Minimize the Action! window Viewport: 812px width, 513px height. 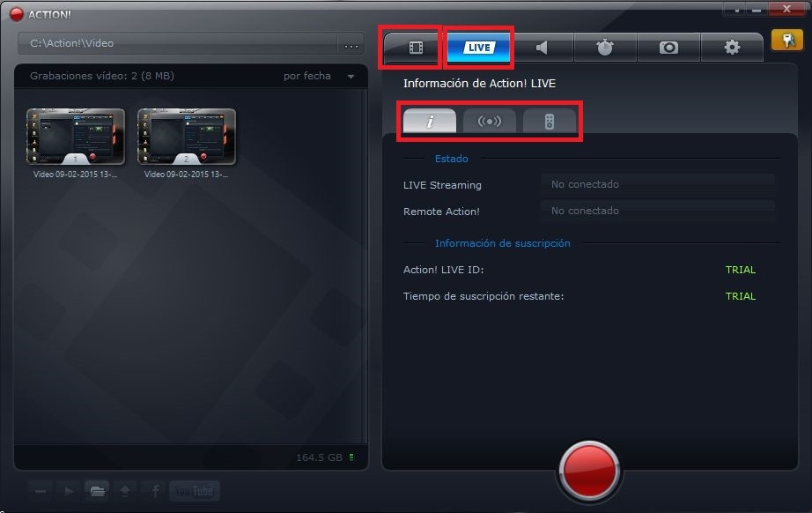click(x=757, y=10)
